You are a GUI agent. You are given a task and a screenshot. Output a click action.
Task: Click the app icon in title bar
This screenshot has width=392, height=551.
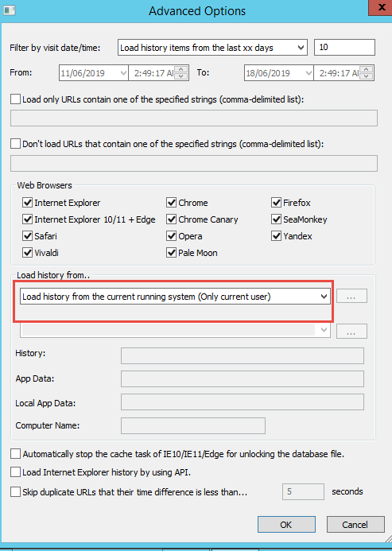[x=9, y=10]
